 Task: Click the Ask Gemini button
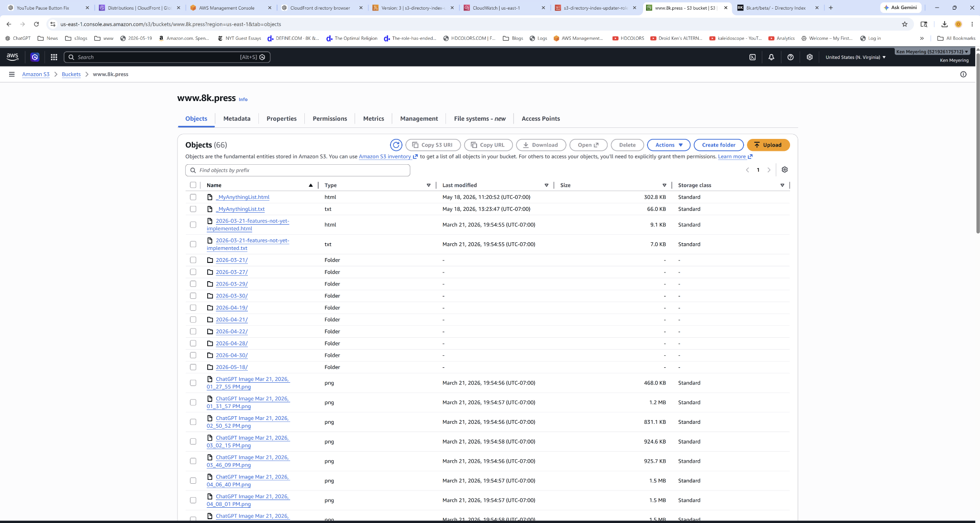coord(900,8)
